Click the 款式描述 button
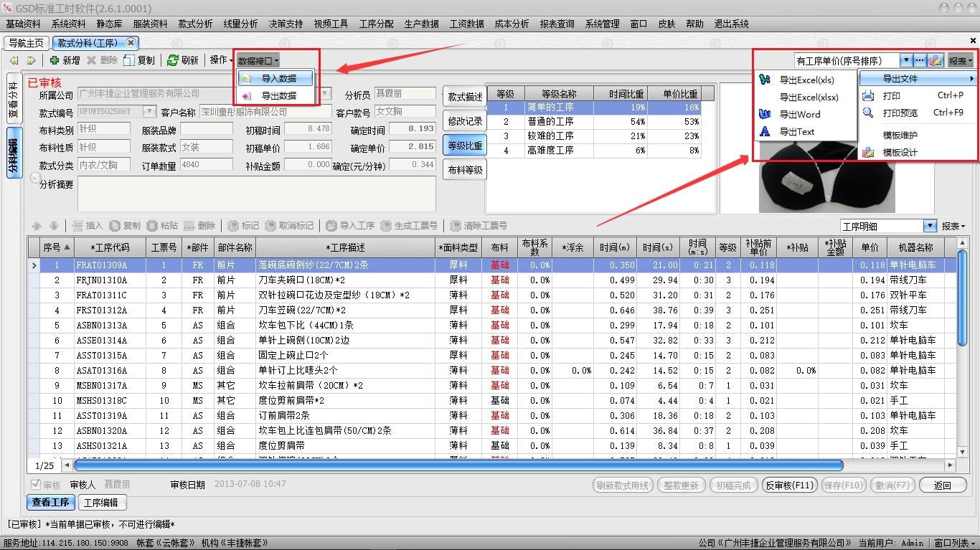980x550 pixels. (x=465, y=97)
